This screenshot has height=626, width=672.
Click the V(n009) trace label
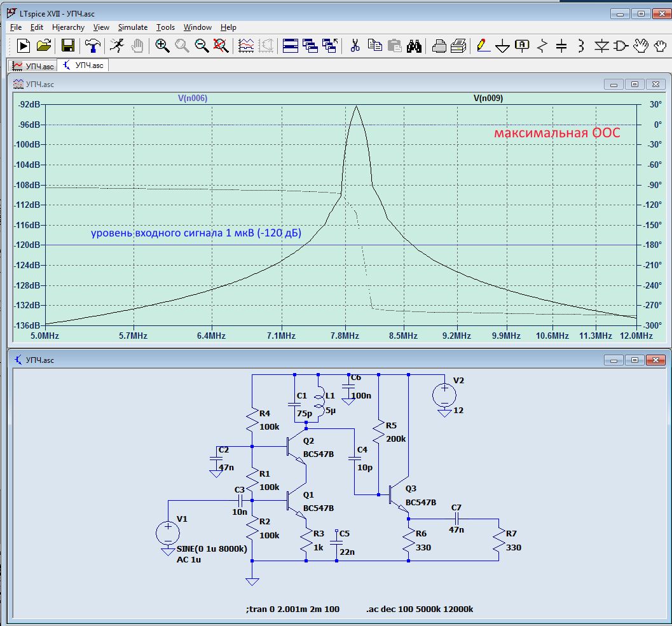tap(488, 98)
